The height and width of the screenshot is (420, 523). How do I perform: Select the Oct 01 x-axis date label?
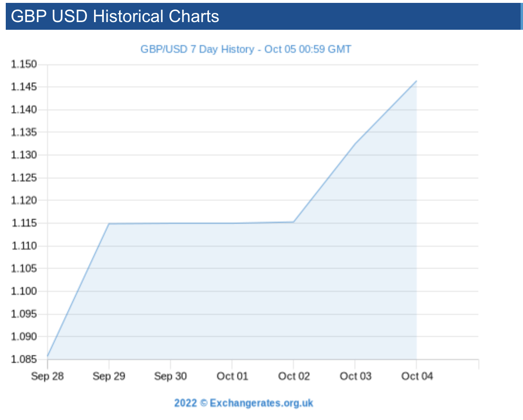(x=232, y=376)
